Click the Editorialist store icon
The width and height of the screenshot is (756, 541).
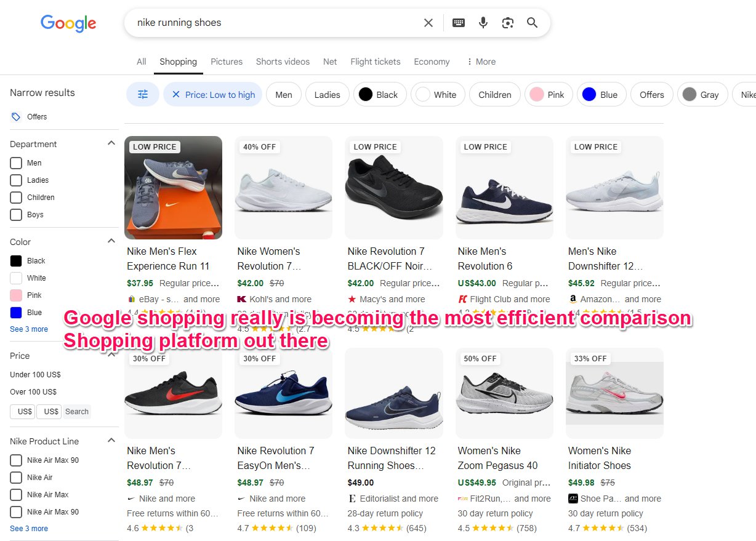click(x=352, y=499)
